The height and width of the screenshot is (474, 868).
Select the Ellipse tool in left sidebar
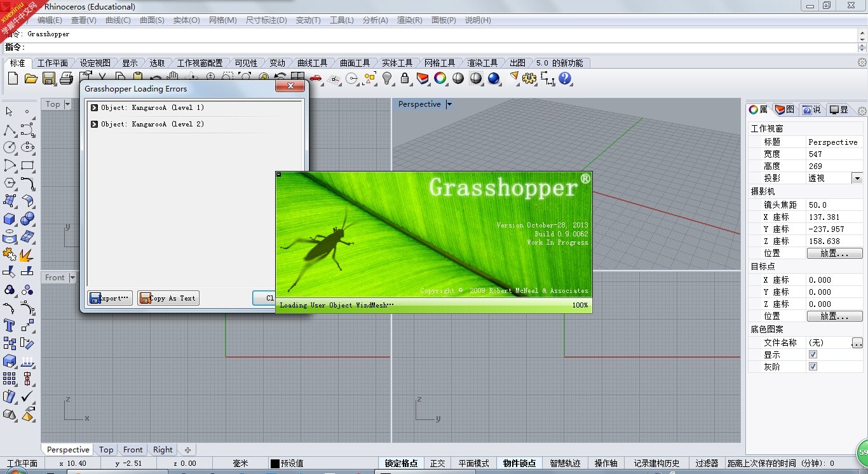(x=27, y=147)
